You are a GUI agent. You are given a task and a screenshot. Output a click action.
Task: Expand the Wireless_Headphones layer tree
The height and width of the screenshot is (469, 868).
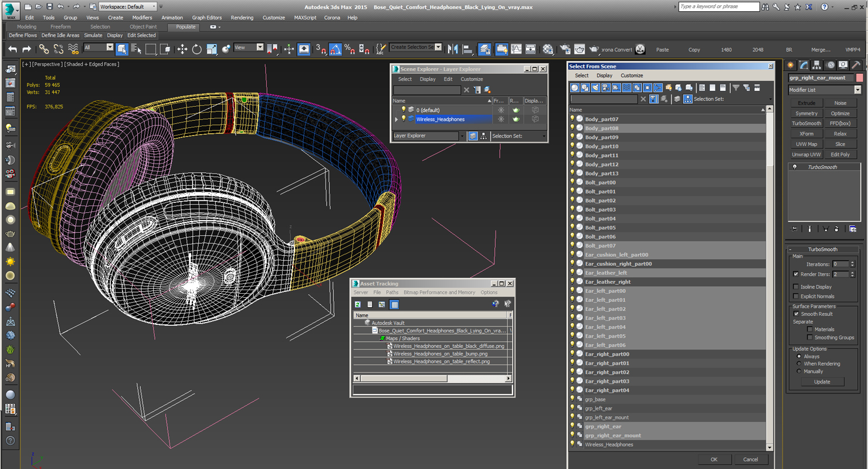point(396,120)
